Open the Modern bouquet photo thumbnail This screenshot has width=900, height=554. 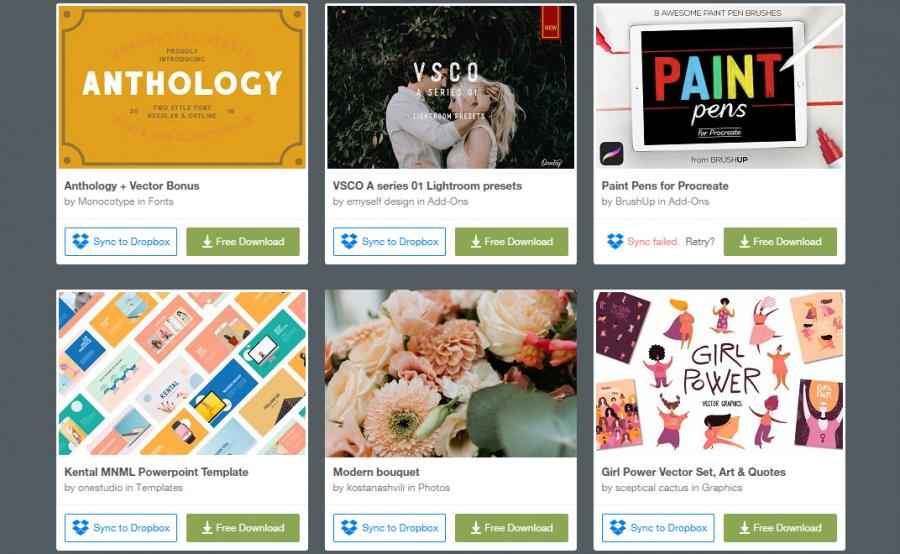[451, 374]
